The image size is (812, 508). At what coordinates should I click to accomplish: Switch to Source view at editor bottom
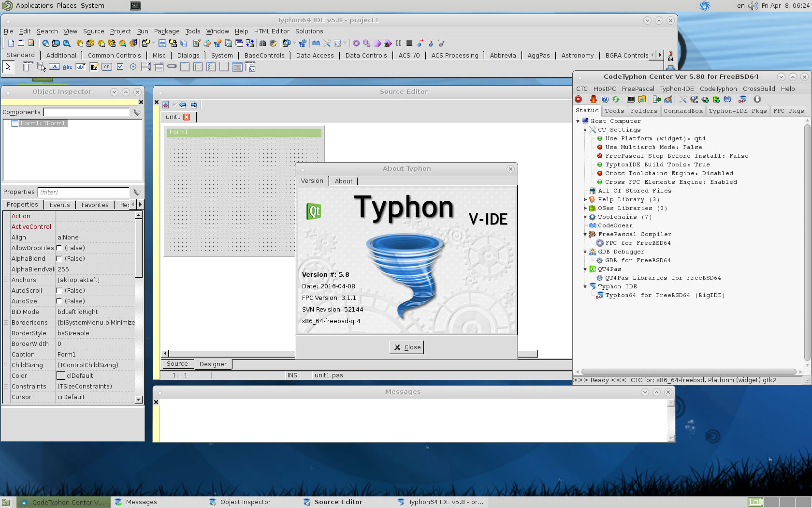177,364
